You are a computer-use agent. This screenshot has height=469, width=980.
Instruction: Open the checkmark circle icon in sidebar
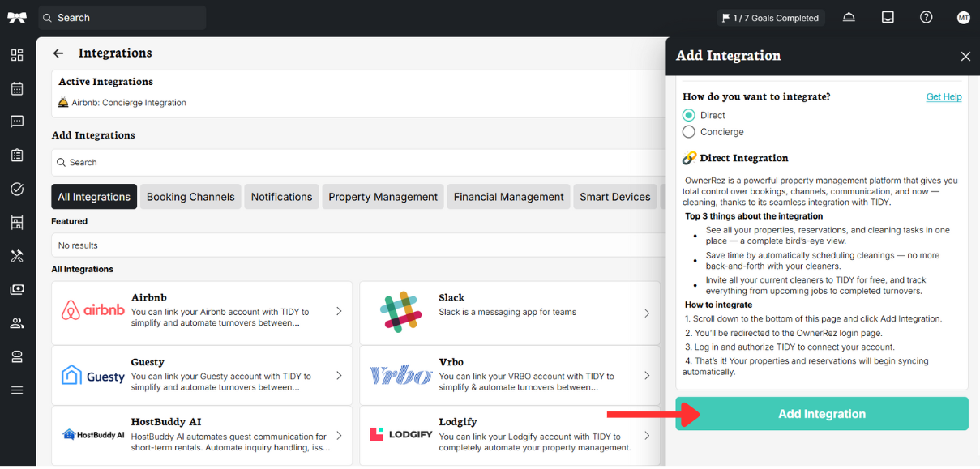[17, 189]
